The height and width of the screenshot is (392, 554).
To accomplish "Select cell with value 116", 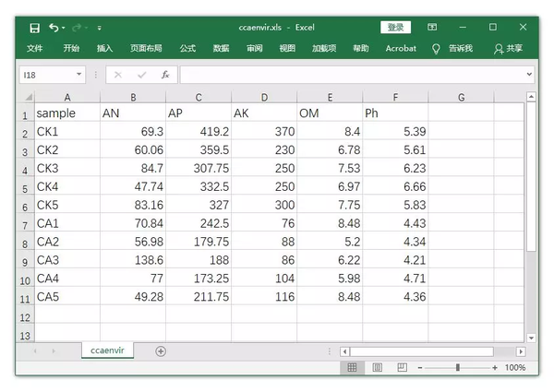I will click(x=264, y=296).
